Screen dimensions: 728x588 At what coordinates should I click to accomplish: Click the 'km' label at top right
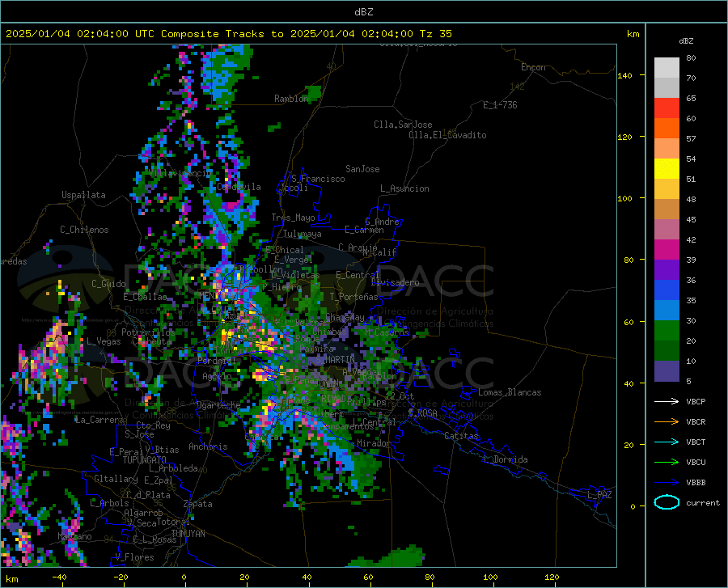[x=633, y=34]
